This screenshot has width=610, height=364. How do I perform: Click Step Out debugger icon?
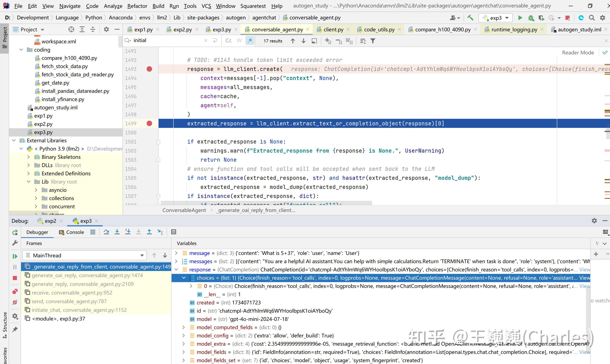pos(149,232)
